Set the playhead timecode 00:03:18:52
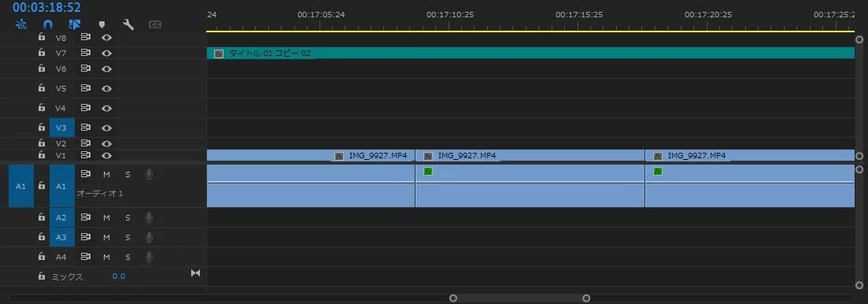Screen dimensions: 868x304 coord(46,7)
